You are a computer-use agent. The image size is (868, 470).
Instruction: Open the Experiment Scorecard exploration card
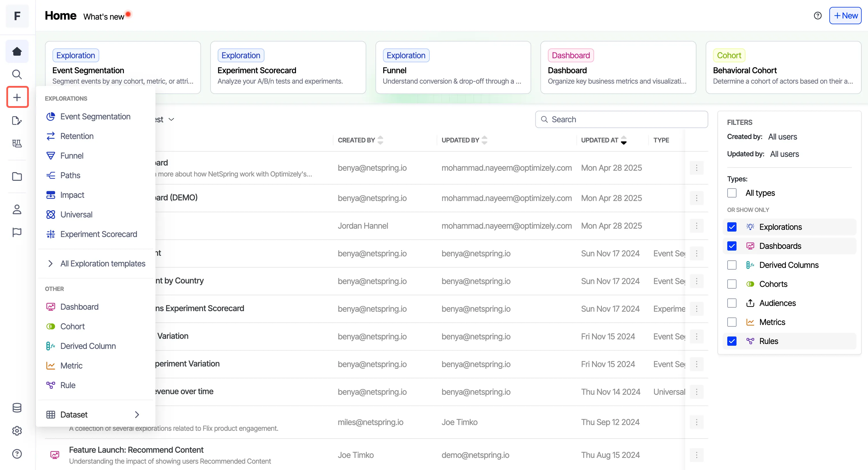[288, 67]
